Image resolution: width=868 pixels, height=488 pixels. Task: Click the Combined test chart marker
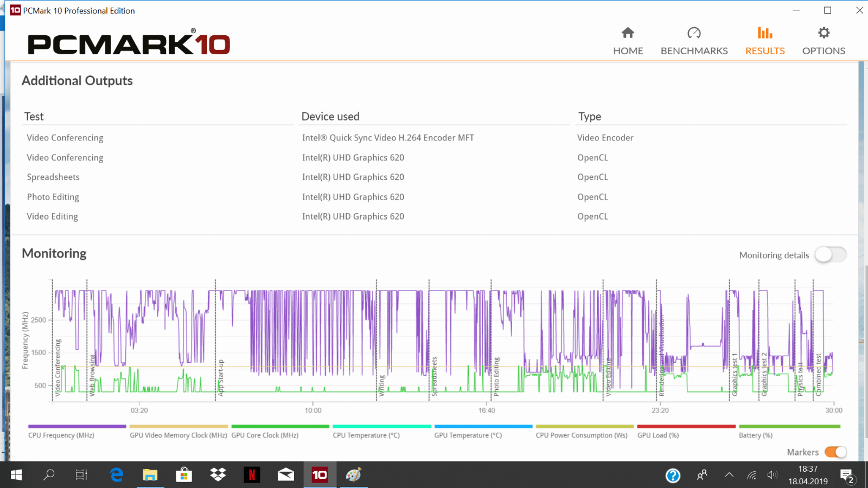[819, 375]
